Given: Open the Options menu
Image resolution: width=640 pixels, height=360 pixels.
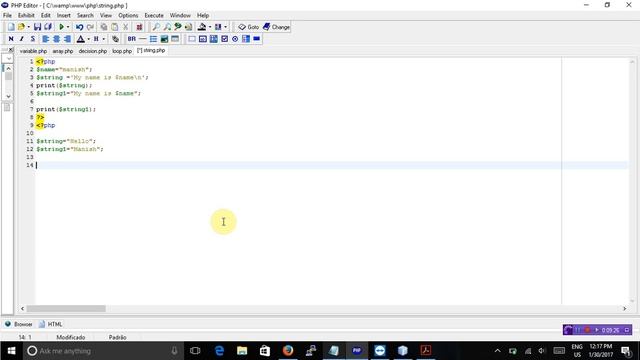Looking at the screenshot, I should (x=128, y=16).
